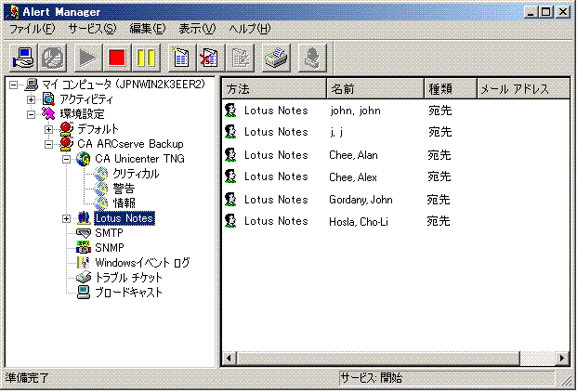Click the greyed stamp toolbar icon
Viewport: 577px width, 392px height.
click(x=312, y=58)
